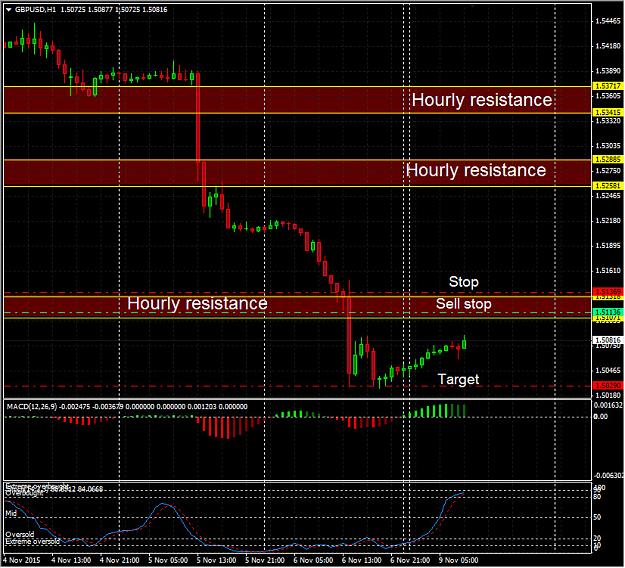Click the white 1.50816 current price tag
Screen dimensions: 625x568
[x=608, y=340]
